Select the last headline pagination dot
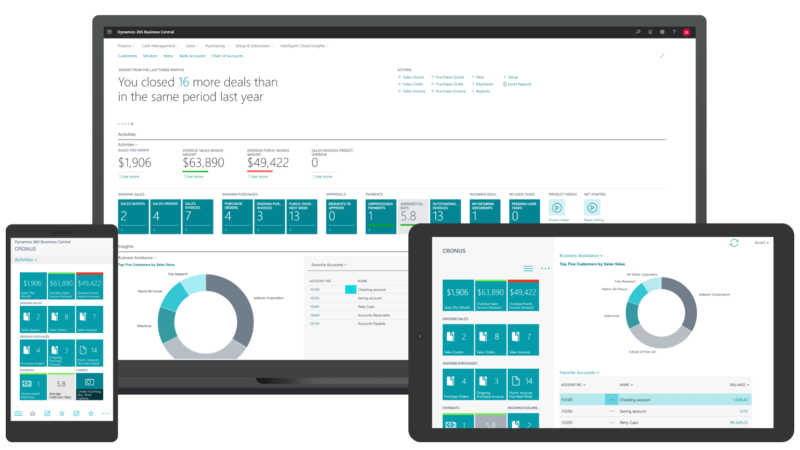This screenshot has width=800, height=450. pyautogui.click(x=132, y=124)
